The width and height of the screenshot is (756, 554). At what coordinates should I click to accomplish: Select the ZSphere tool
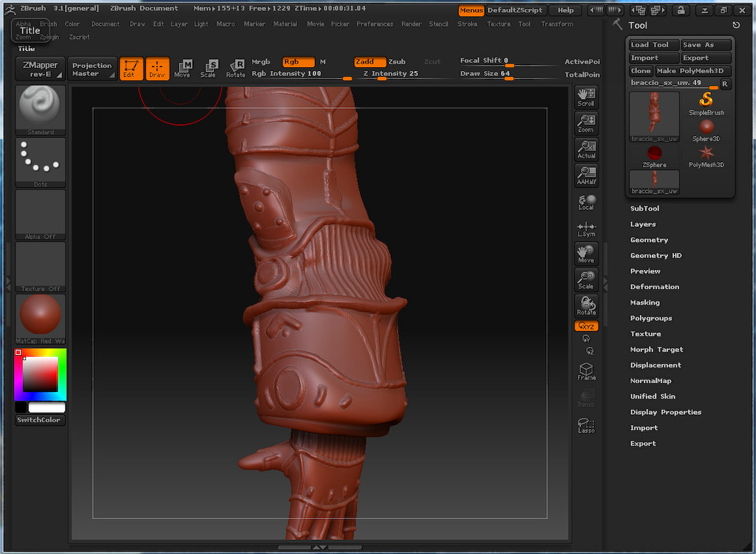point(654,156)
